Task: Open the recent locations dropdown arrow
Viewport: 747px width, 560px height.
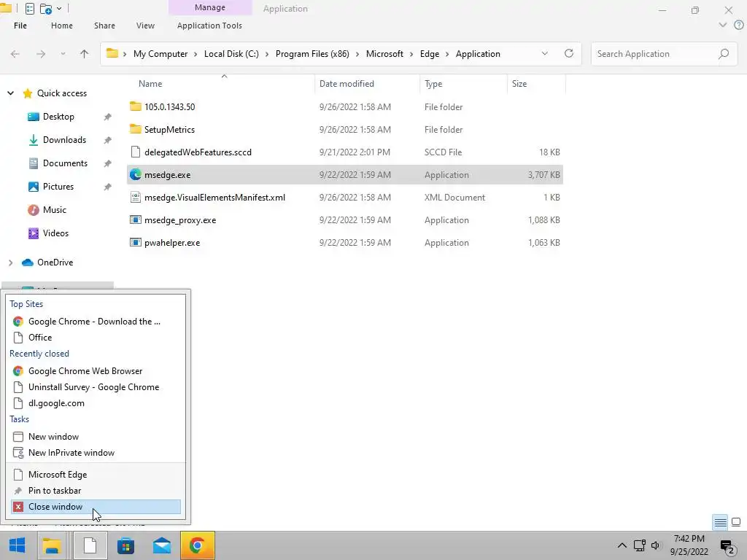Action: click(63, 54)
